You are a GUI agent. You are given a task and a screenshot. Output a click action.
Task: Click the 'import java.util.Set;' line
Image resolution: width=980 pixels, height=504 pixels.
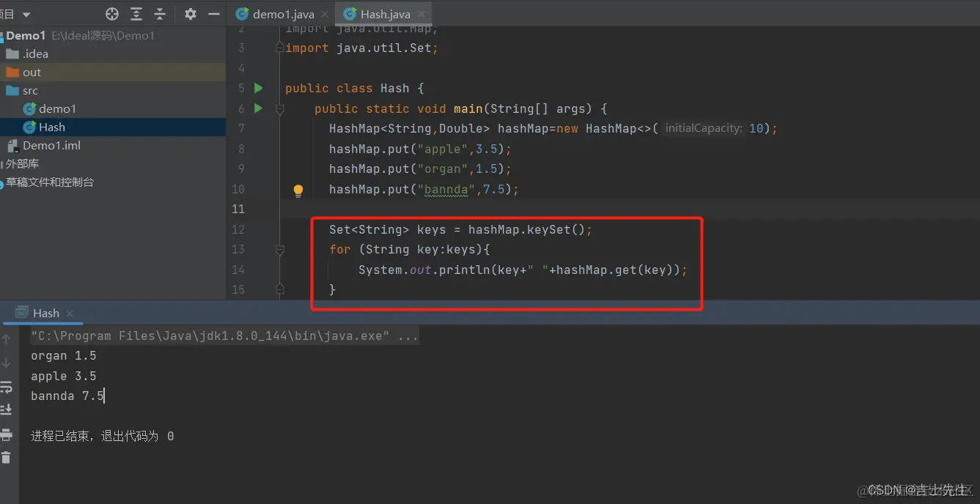click(x=361, y=48)
